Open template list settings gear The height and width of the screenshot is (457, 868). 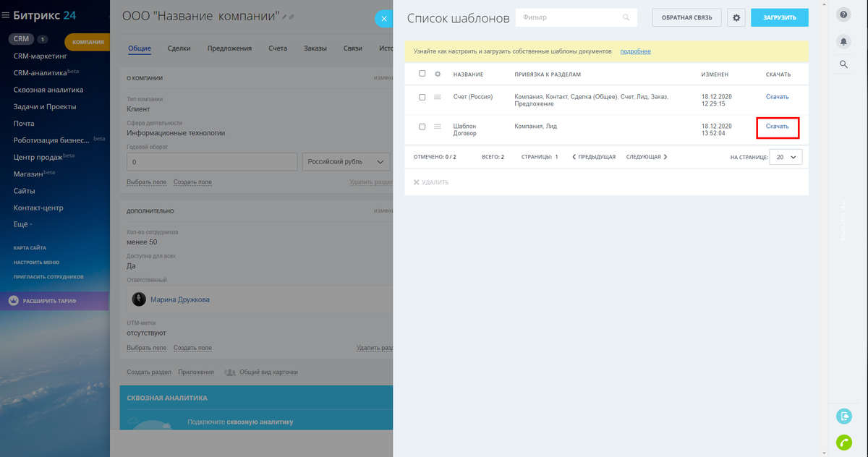pyautogui.click(x=736, y=17)
